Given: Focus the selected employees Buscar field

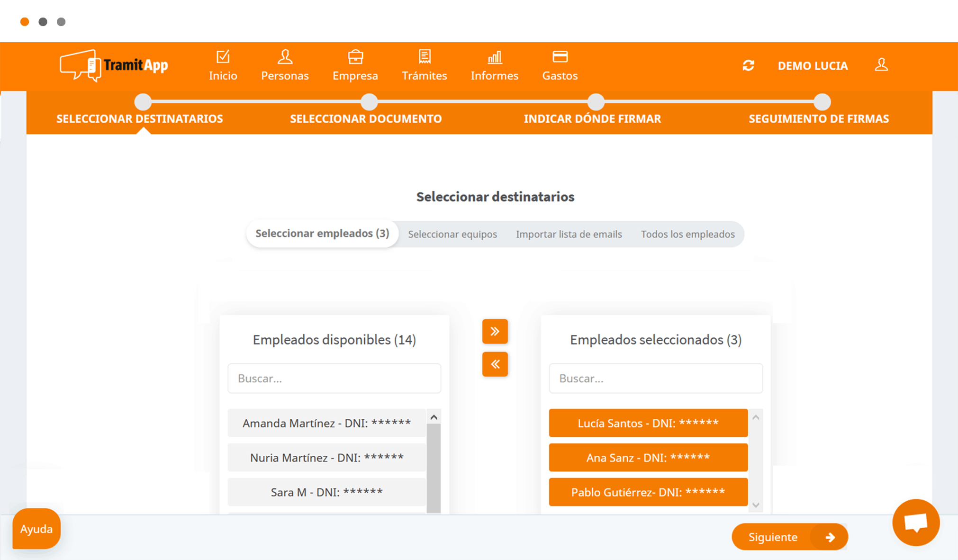Looking at the screenshot, I should 656,379.
